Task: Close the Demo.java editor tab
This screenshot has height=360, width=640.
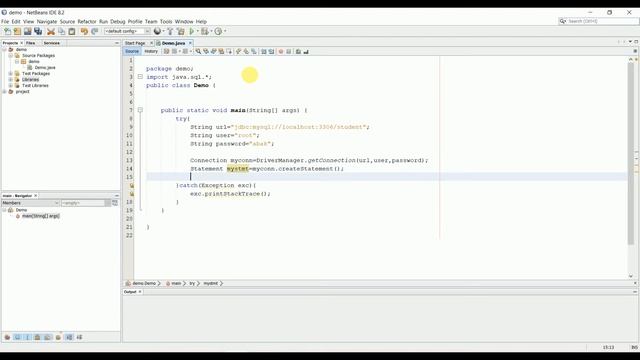Action: (190, 43)
